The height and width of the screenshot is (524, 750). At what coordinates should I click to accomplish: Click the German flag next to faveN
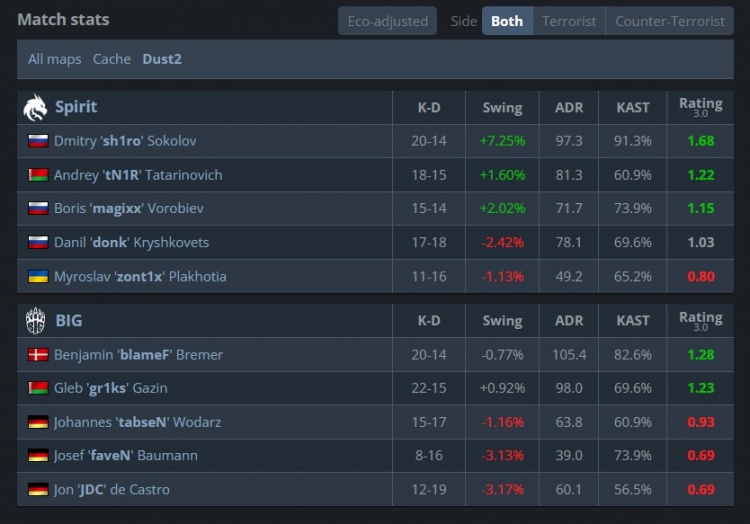(38, 456)
